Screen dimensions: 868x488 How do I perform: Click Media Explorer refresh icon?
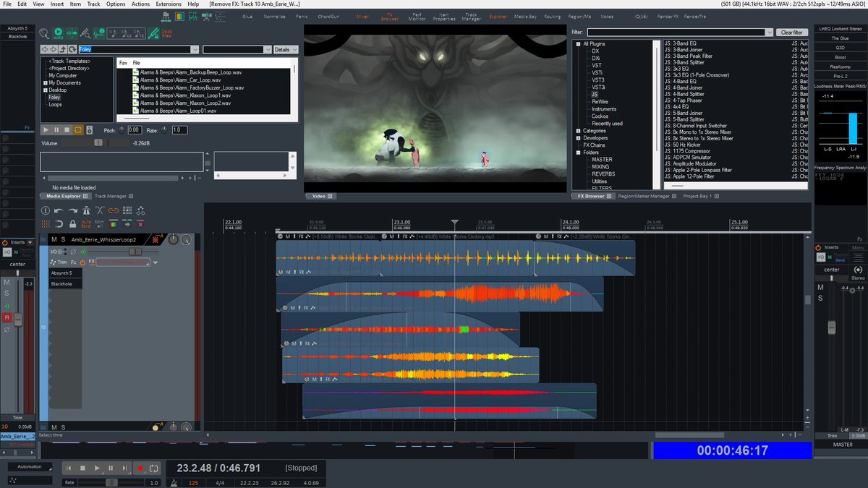(72, 49)
